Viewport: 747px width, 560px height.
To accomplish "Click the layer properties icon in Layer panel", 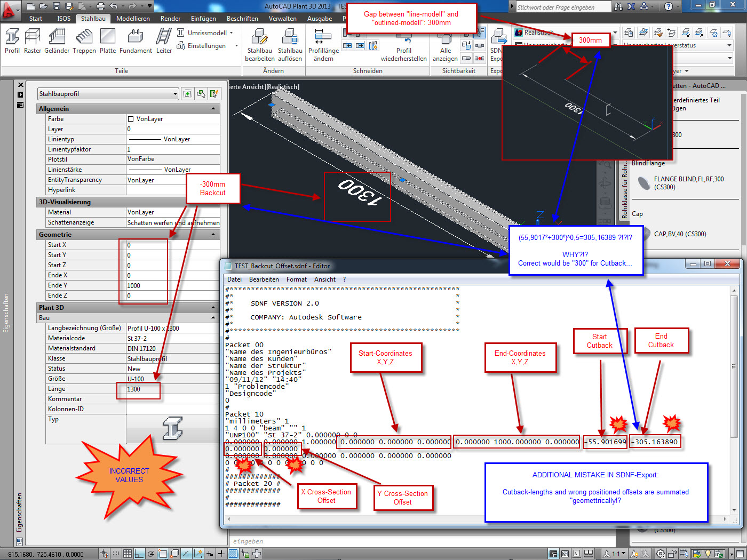I will pos(629,33).
